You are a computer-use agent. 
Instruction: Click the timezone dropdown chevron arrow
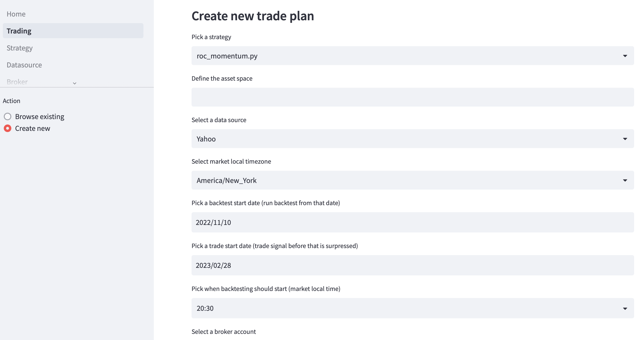(x=625, y=180)
